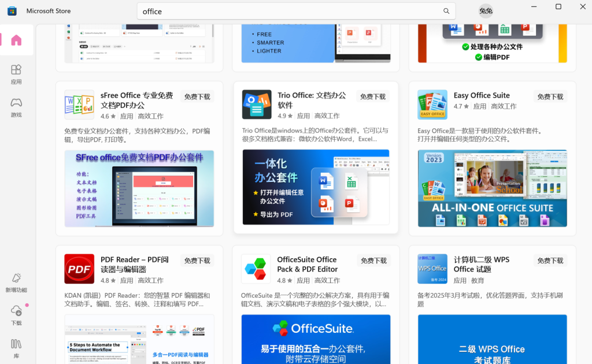Open the FREE SMARTER LIGHTER banner
This screenshot has height=364, width=592.
coord(316,43)
